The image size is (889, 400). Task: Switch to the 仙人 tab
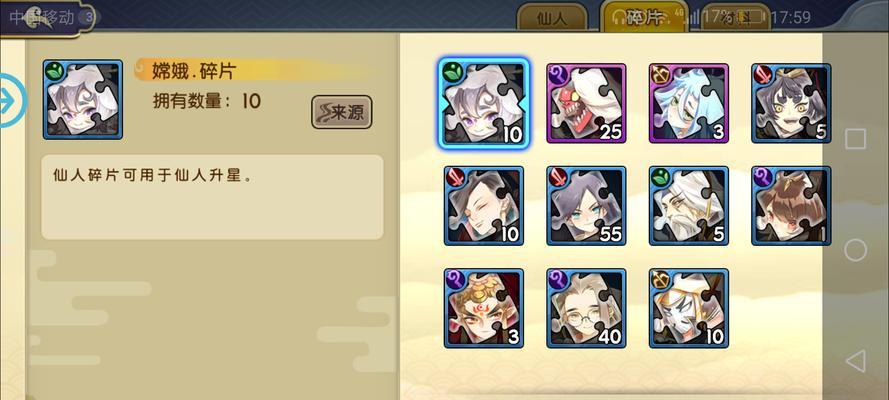551,18
